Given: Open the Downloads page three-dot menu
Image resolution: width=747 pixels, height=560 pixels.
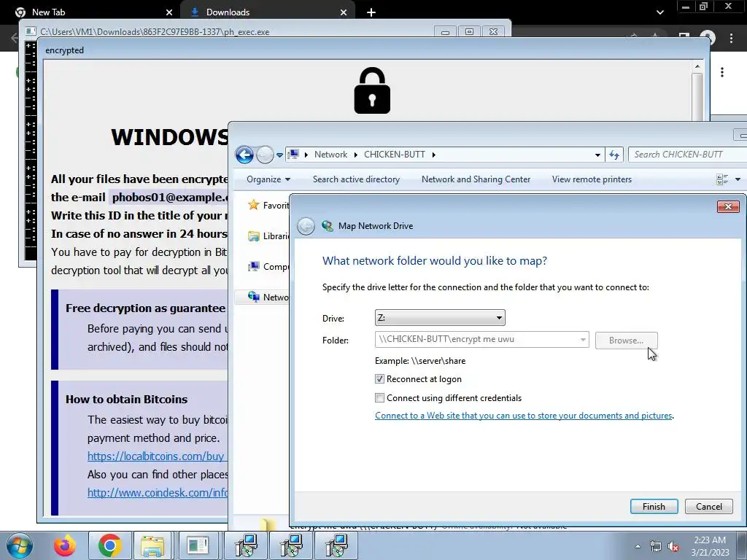Looking at the screenshot, I should [722, 72].
